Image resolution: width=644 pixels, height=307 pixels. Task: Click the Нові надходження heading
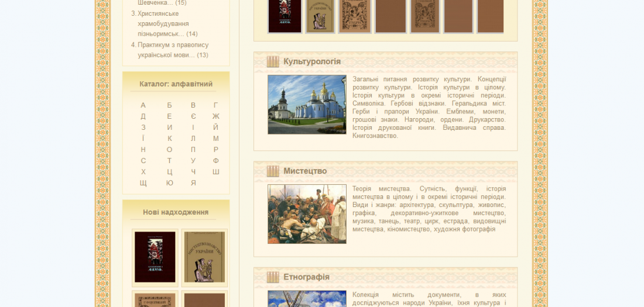point(176,212)
